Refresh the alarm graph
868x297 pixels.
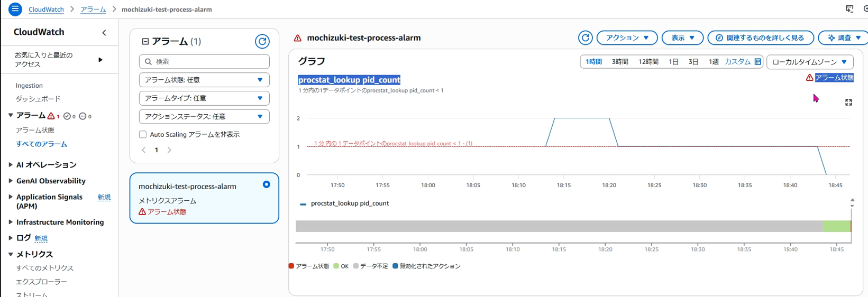pyautogui.click(x=585, y=38)
